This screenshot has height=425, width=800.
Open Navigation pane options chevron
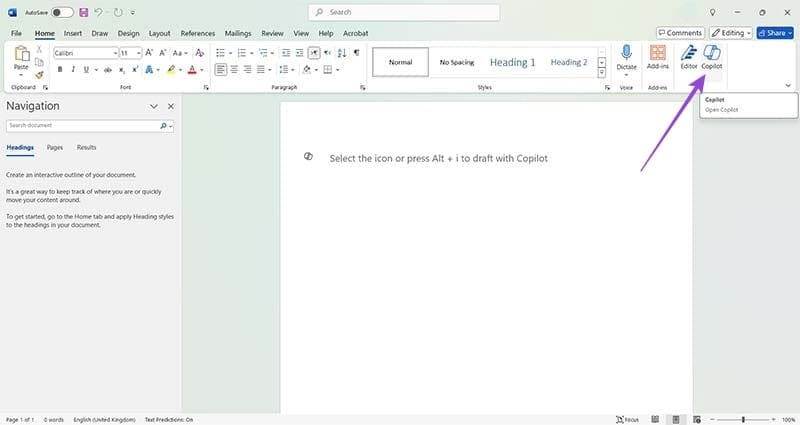click(154, 106)
